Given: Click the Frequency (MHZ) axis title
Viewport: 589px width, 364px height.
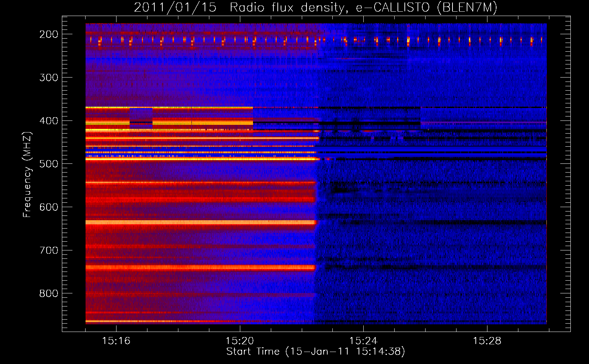Looking at the screenshot, I should coord(27,175).
